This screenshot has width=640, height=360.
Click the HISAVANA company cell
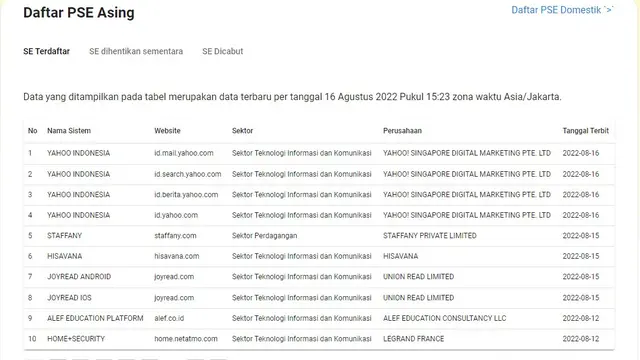400,256
